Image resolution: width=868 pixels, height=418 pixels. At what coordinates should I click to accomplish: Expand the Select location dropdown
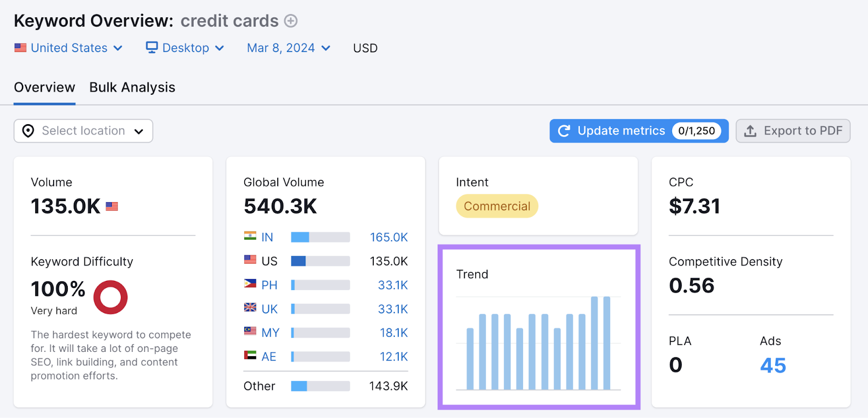[84, 131]
